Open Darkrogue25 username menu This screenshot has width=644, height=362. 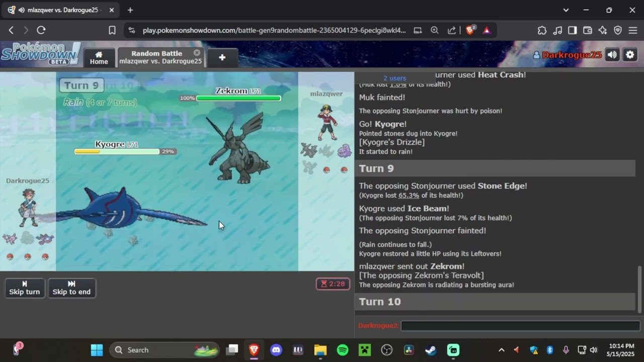[x=567, y=55]
